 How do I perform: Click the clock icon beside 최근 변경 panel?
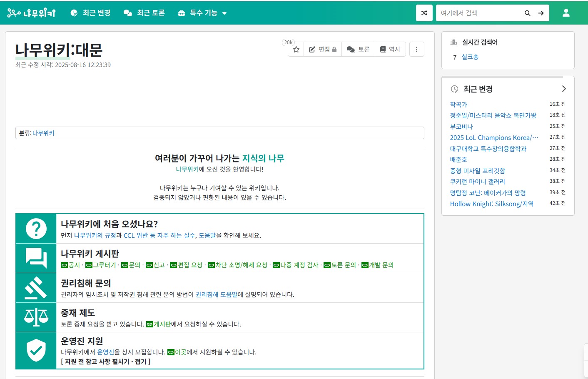(455, 89)
